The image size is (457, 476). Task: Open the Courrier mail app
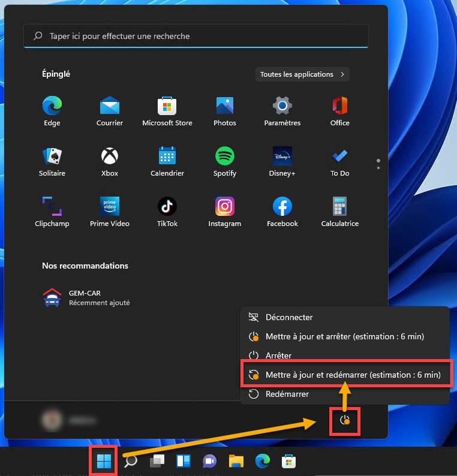pos(110,111)
